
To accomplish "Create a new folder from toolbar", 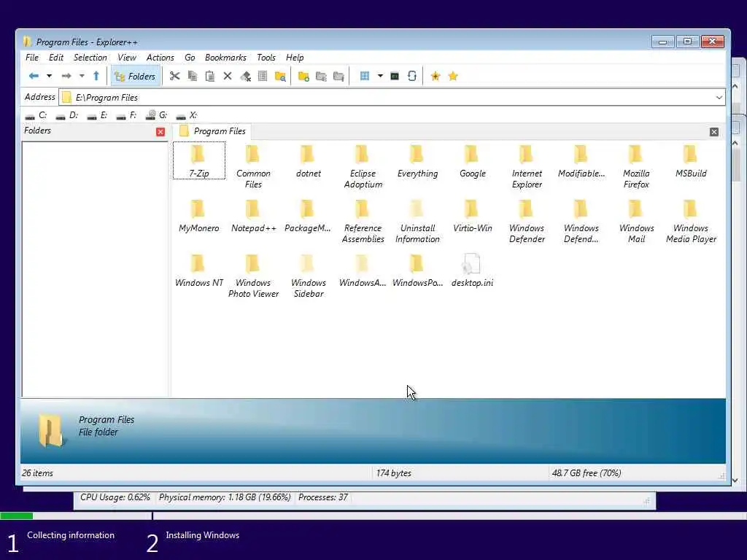I will [x=303, y=76].
